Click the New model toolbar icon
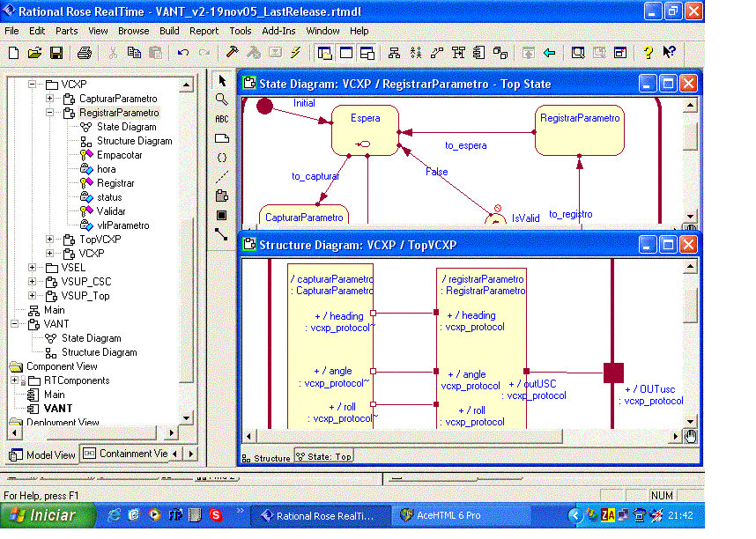 pos(13,53)
